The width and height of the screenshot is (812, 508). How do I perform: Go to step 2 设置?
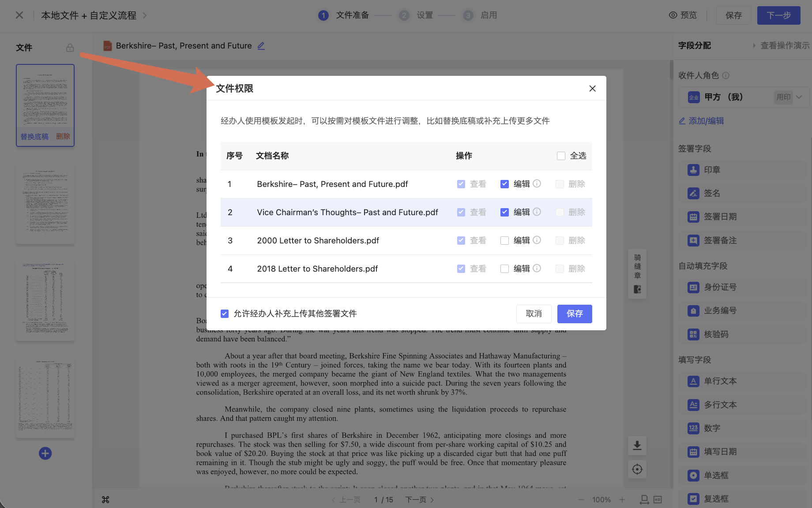pos(416,15)
